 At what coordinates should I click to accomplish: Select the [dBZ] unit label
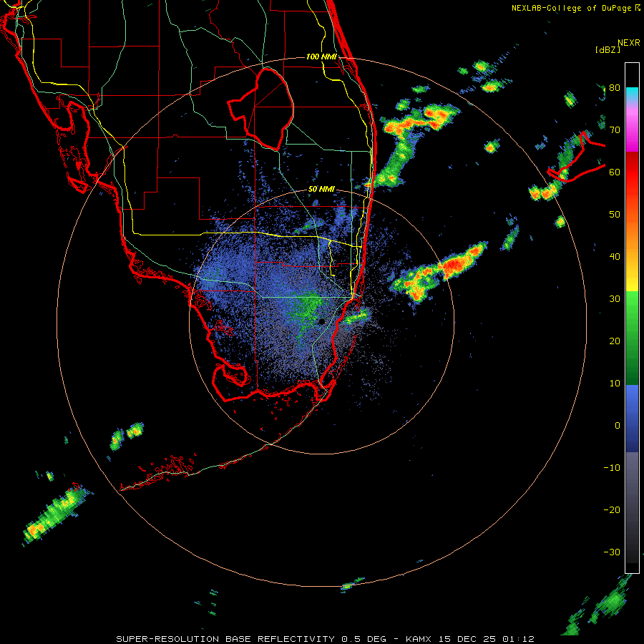point(608,49)
